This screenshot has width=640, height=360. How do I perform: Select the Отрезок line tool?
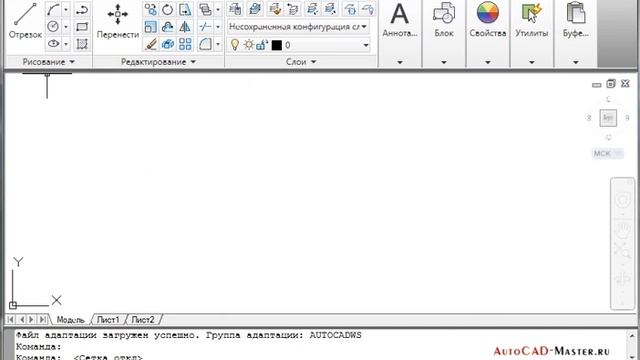tap(25, 21)
